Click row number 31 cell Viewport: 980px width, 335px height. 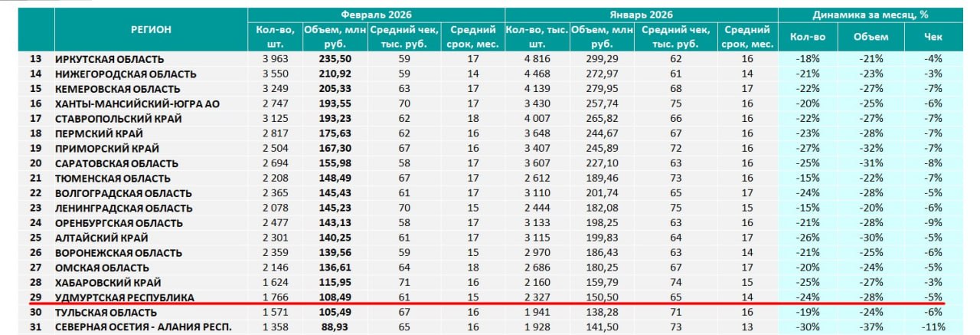pyautogui.click(x=35, y=327)
